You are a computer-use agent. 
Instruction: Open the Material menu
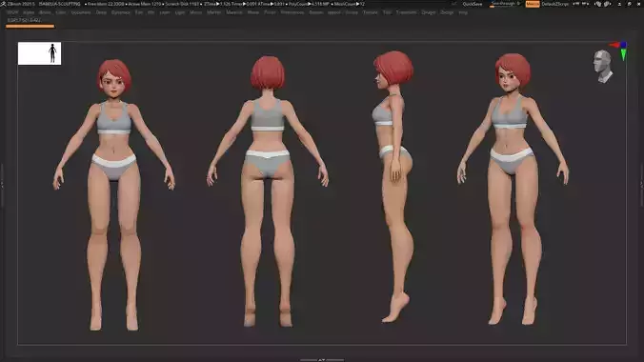tap(234, 12)
